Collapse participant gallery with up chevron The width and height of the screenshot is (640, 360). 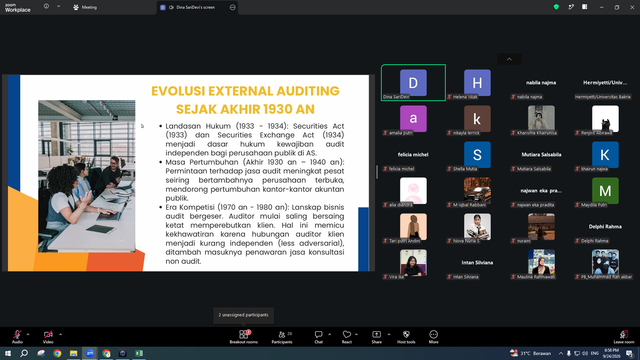(x=509, y=59)
